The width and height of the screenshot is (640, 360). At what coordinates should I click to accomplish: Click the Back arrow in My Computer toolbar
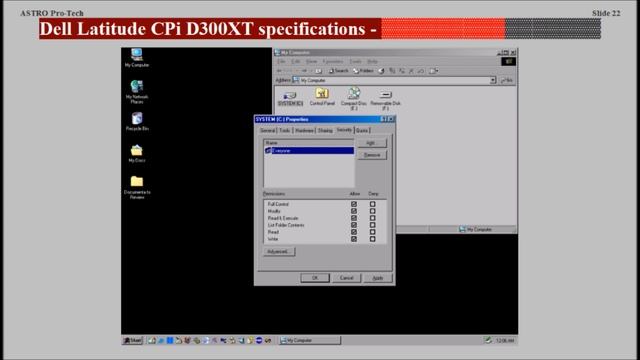pos(280,71)
